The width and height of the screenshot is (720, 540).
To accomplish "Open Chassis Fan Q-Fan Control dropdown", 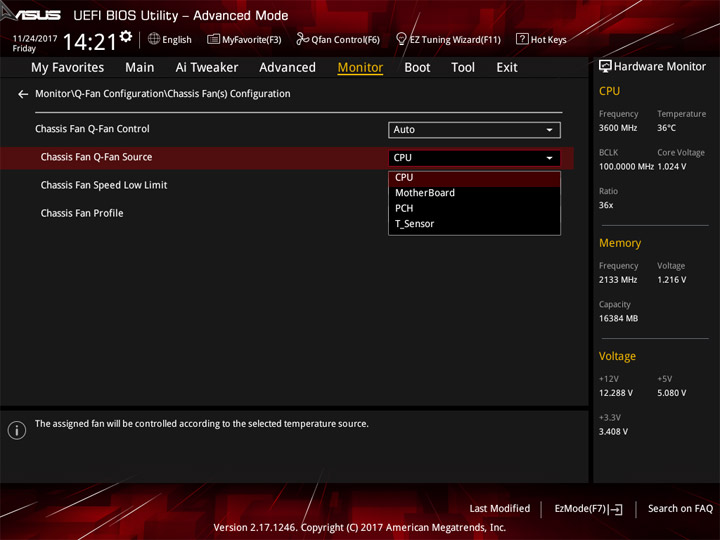I will pyautogui.click(x=474, y=130).
